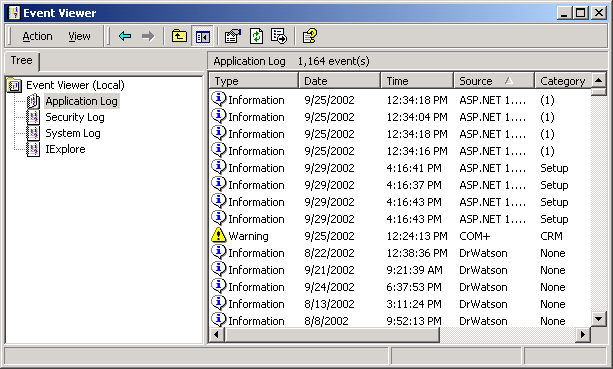
Task: Click the vertical scrollbar down arrow
Action: pyautogui.click(x=599, y=319)
